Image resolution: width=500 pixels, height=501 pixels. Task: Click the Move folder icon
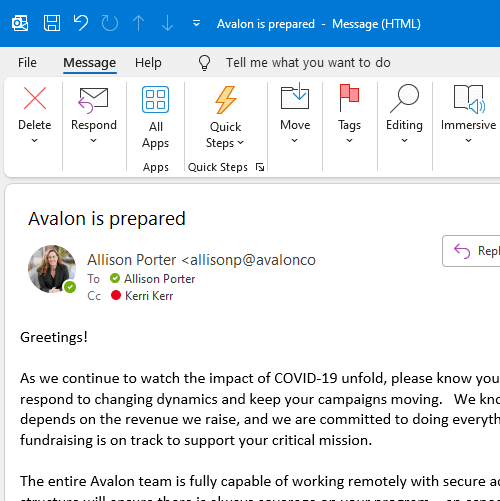295,96
